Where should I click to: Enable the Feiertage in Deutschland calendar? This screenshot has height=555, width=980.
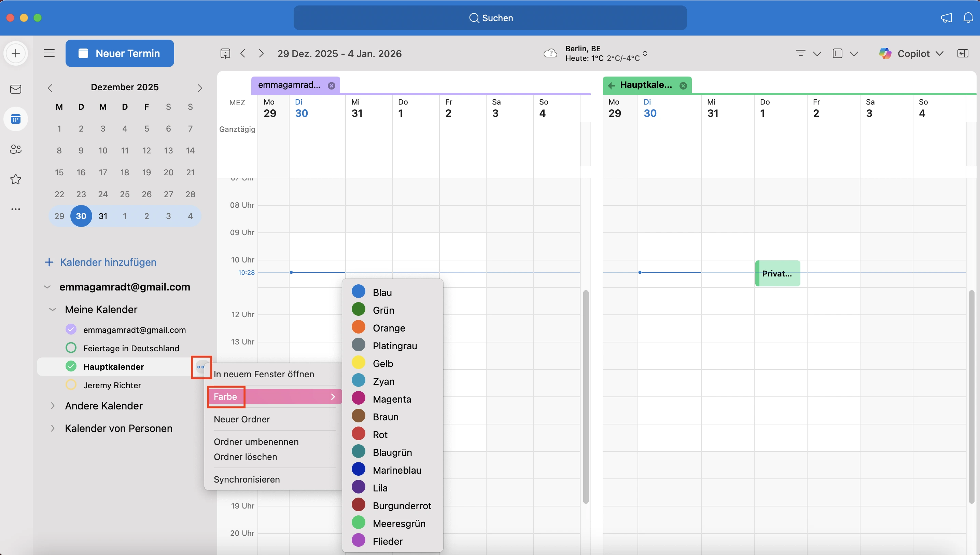(x=71, y=348)
